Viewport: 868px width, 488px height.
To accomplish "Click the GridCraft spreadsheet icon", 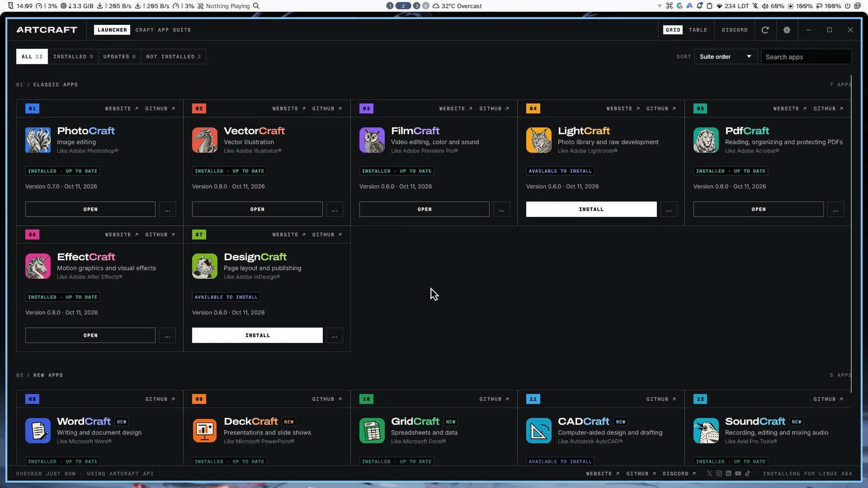I will point(372,431).
